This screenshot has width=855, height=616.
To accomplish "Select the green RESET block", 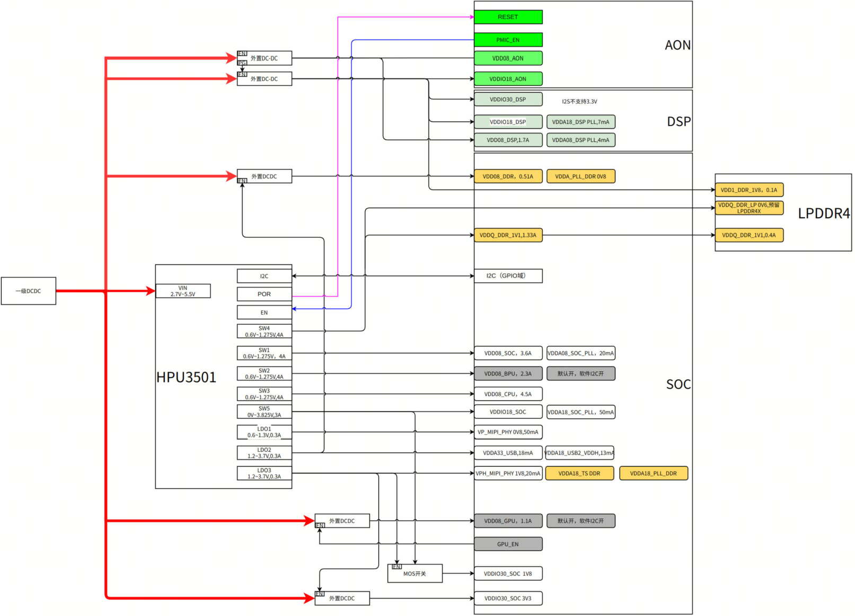I will click(508, 17).
